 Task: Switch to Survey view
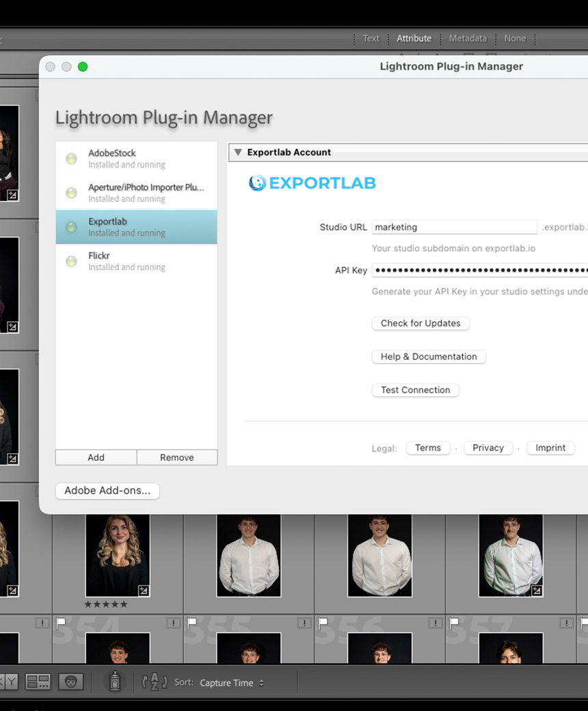click(38, 682)
